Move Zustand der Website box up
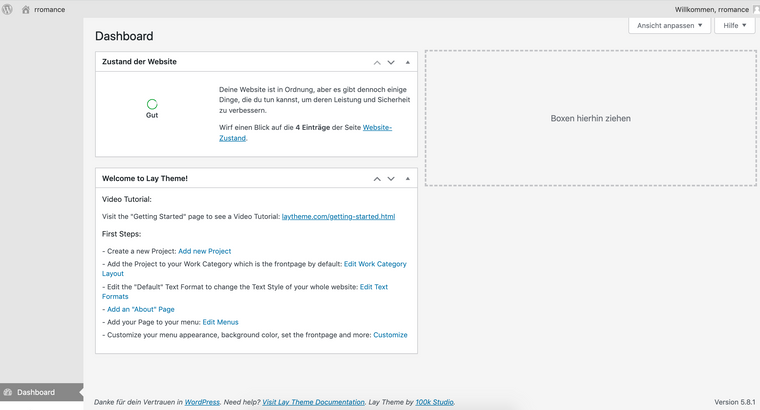The image size is (760, 410). (x=377, y=62)
